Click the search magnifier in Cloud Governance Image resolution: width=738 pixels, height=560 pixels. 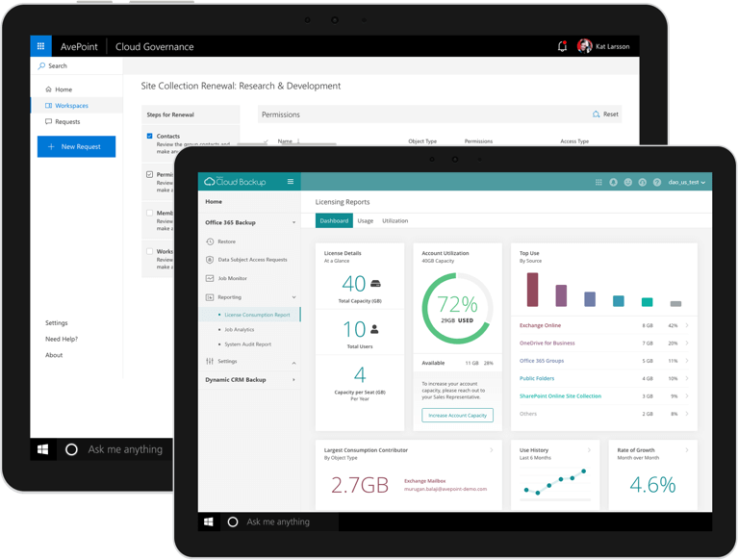point(42,65)
